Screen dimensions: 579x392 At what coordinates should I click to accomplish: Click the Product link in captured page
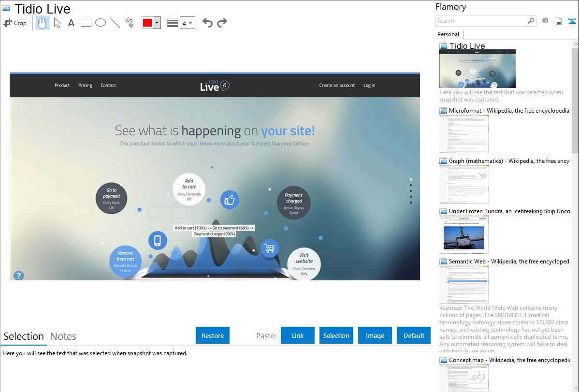point(62,86)
